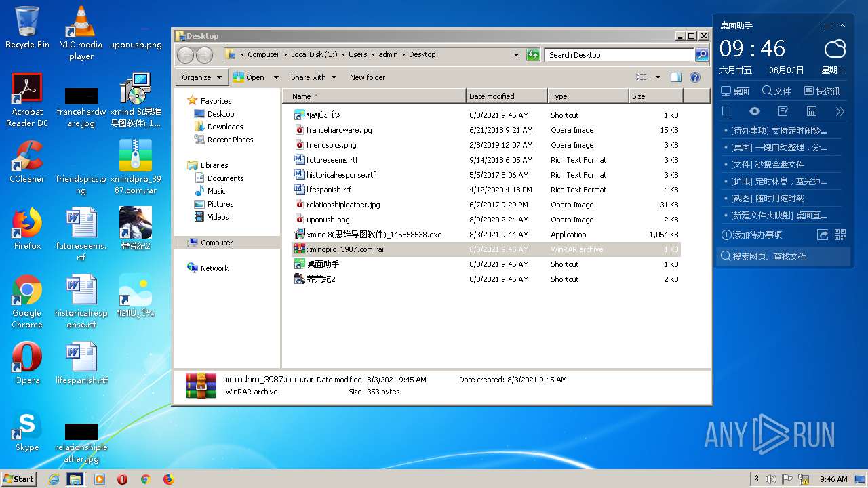868x488 pixels.
Task: Click the widget web and file search field
Action: [x=783, y=256]
